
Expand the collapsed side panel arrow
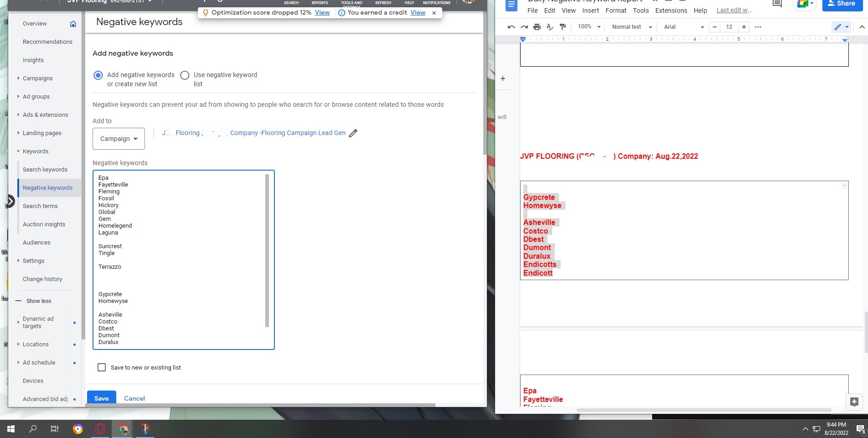[10, 201]
